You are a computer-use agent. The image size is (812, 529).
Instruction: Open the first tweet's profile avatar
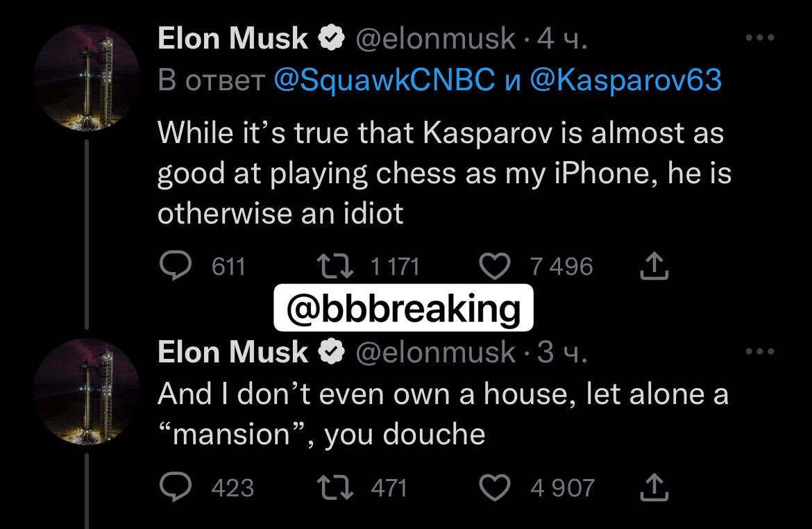[87, 76]
